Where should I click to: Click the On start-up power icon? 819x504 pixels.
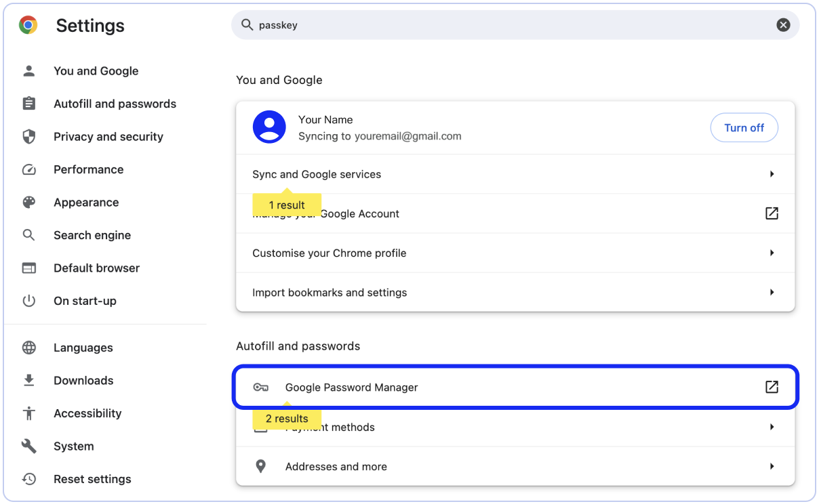28,301
